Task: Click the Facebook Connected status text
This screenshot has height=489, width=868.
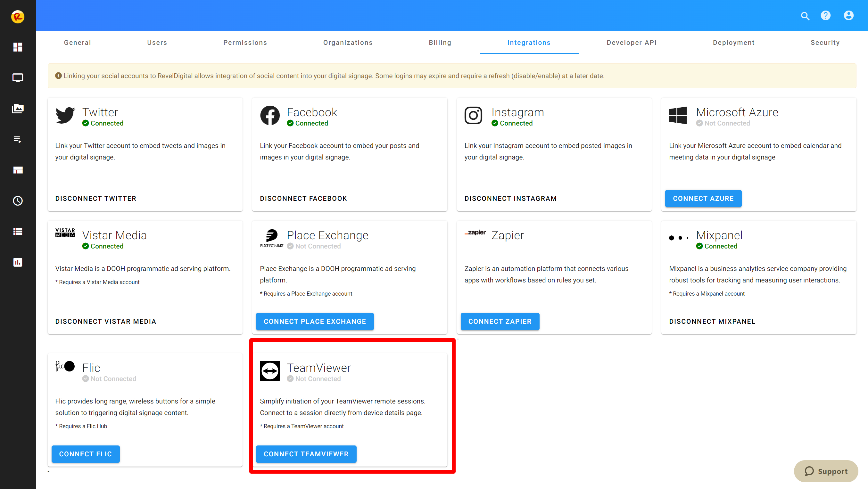Action: [311, 123]
